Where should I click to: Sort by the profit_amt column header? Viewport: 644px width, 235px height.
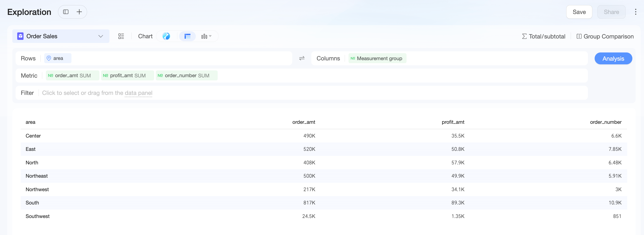coord(453,122)
